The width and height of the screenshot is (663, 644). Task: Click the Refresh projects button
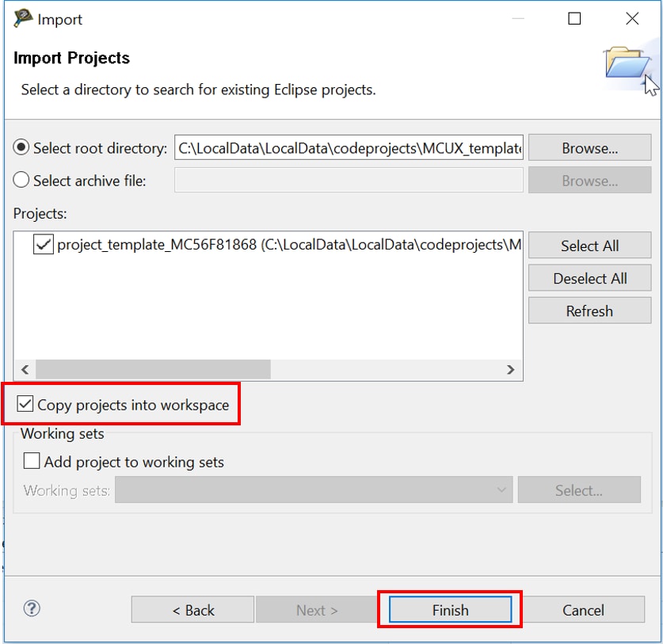589,311
